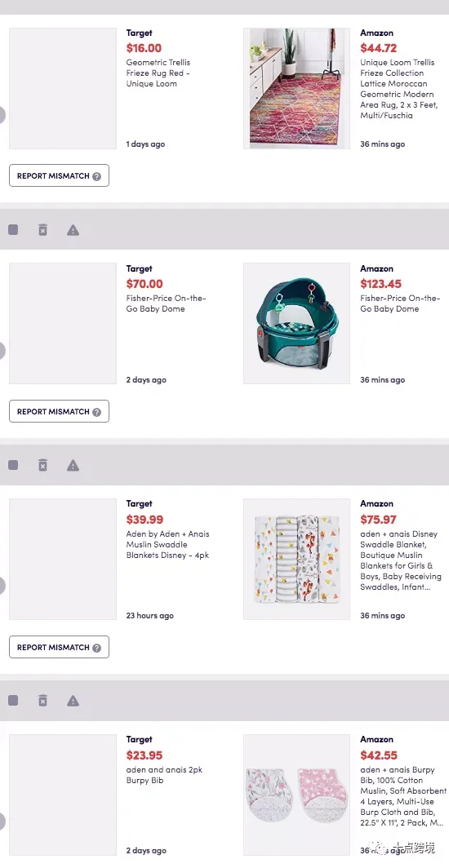
Task: Click the help icon on Baby Dome's Report Mismatch
Action: click(97, 413)
